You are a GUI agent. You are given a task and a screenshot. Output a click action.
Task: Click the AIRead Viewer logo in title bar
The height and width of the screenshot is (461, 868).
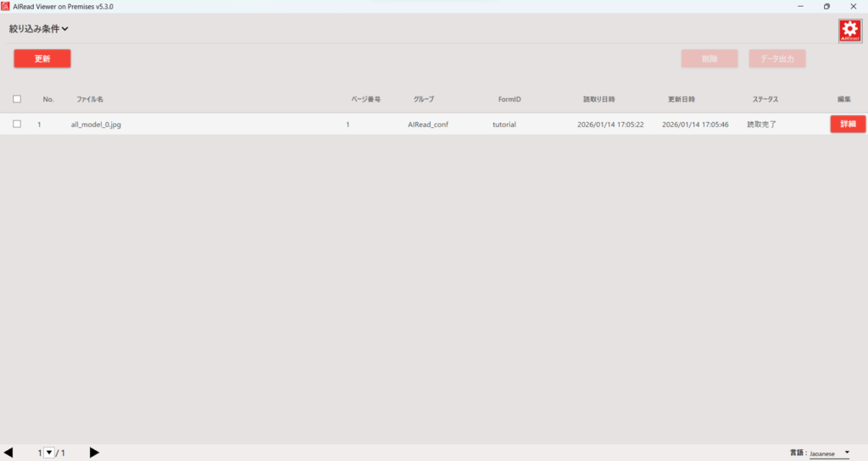click(6, 6)
